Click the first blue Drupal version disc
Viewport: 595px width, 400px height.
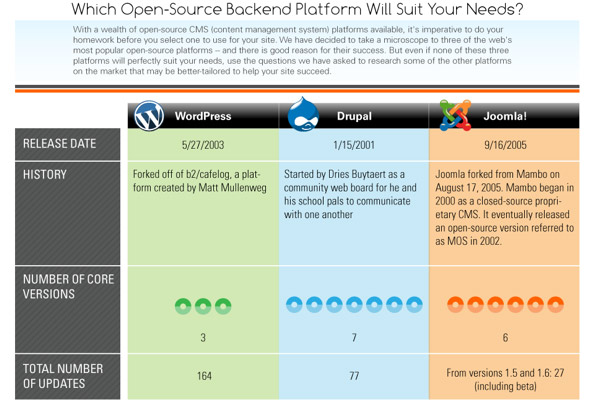(x=294, y=304)
